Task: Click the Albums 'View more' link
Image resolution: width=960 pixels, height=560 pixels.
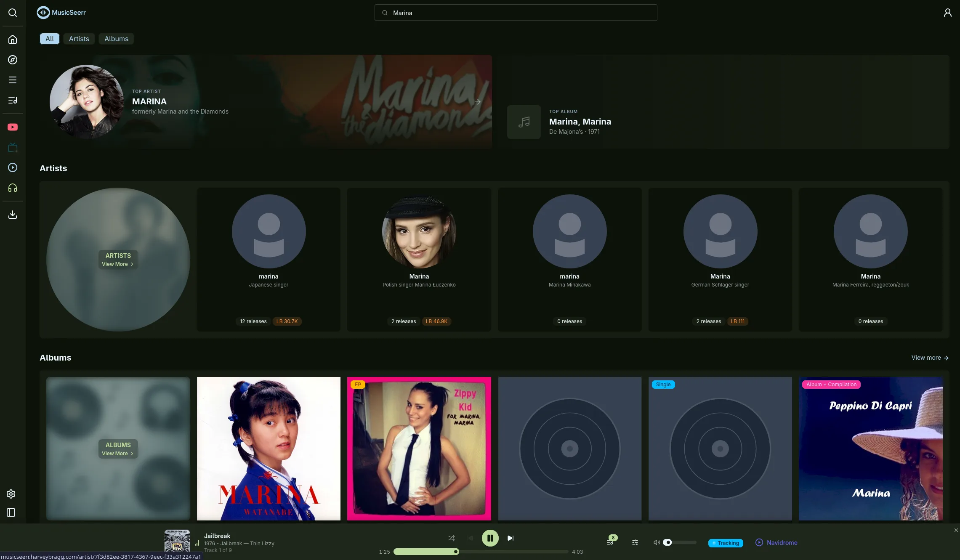Action: (x=930, y=358)
